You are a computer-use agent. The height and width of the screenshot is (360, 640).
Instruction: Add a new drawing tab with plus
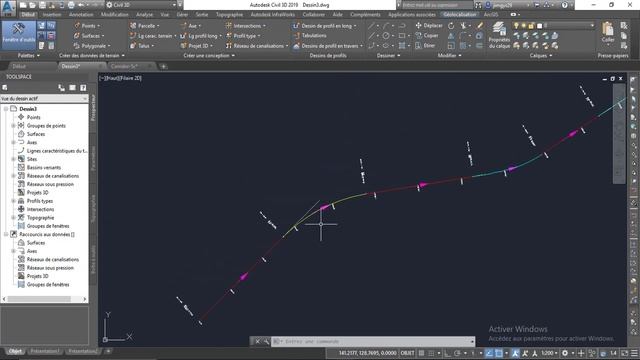pyautogui.click(x=163, y=66)
